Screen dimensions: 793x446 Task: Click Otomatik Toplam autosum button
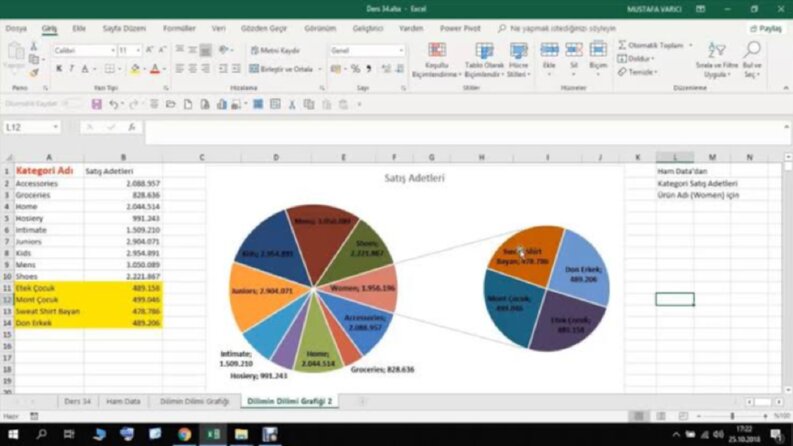pos(651,46)
